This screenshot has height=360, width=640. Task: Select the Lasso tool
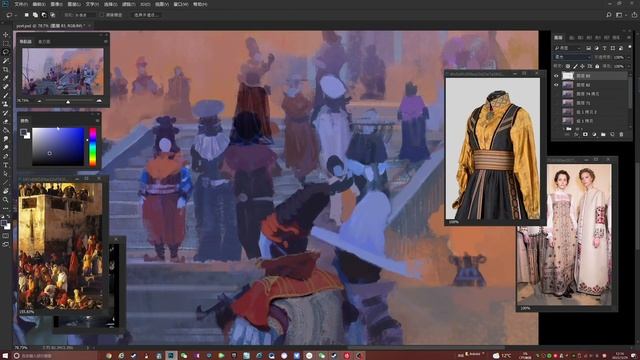[6, 52]
